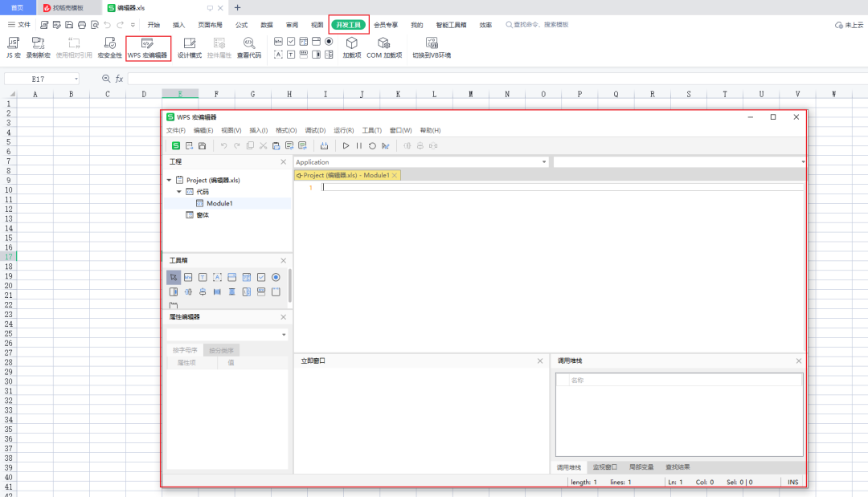Run the macro with the play icon
Viewport: 868px width, 497px height.
pos(346,145)
